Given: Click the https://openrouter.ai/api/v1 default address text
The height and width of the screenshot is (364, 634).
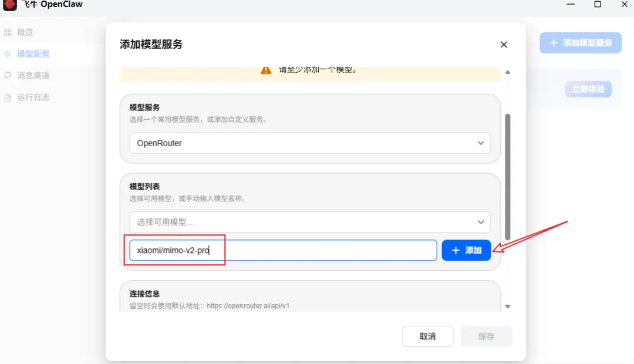Looking at the screenshot, I should pyautogui.click(x=248, y=306).
